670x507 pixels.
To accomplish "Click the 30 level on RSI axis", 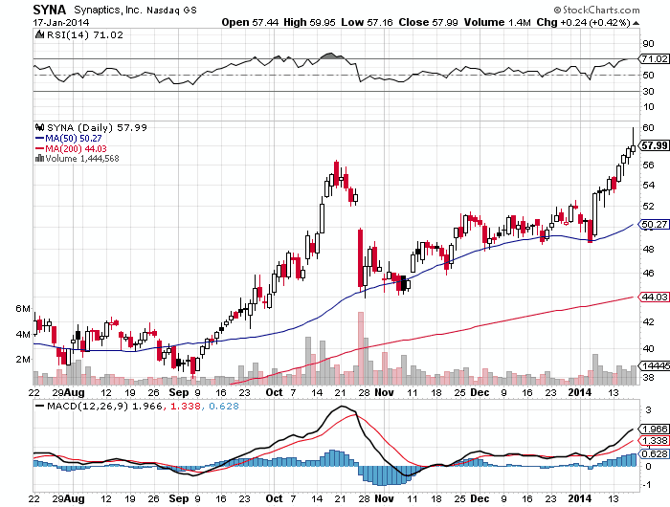I will pyautogui.click(x=648, y=91).
